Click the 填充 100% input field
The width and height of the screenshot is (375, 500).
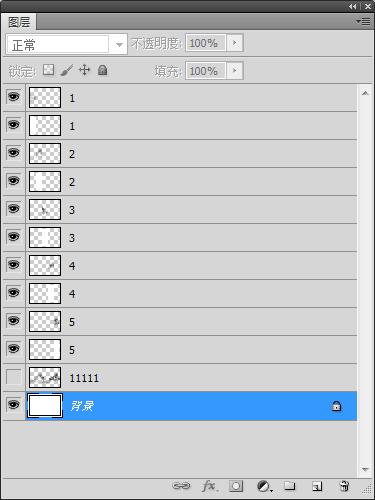coord(206,71)
